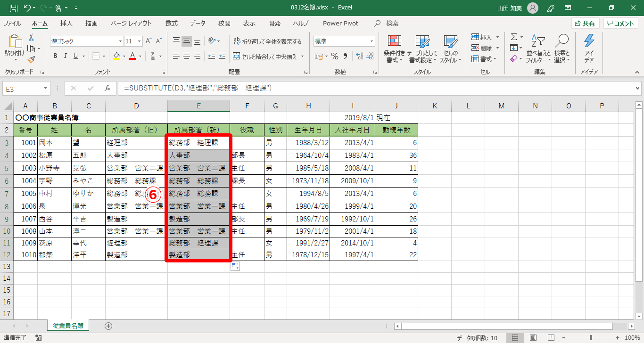The height and width of the screenshot is (343, 644).
Task: Decrease indent in the alignment group
Action: point(211,56)
